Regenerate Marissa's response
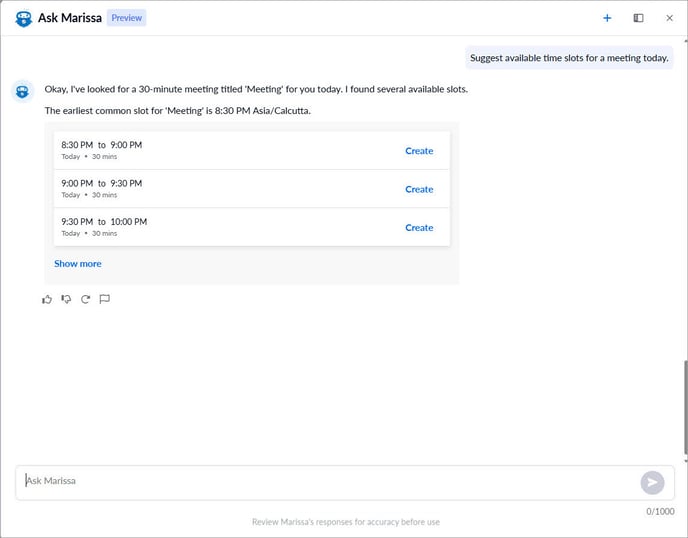The height and width of the screenshot is (538, 688). tap(86, 299)
